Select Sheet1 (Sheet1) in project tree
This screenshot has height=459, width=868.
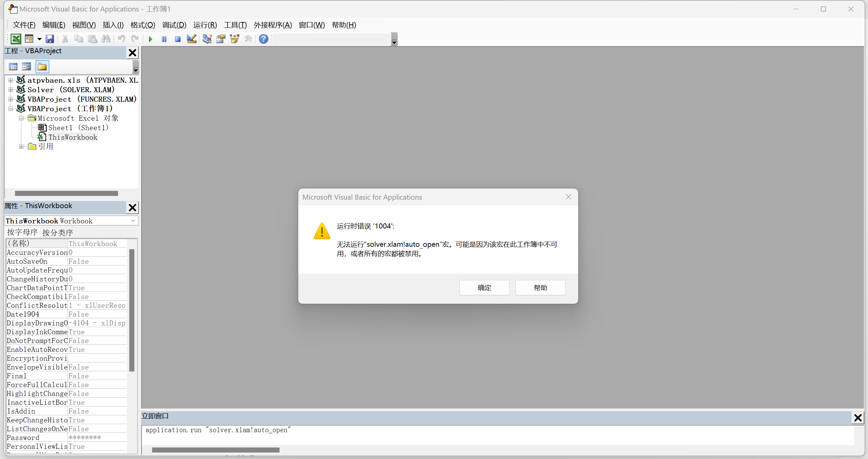pyautogui.click(x=78, y=128)
